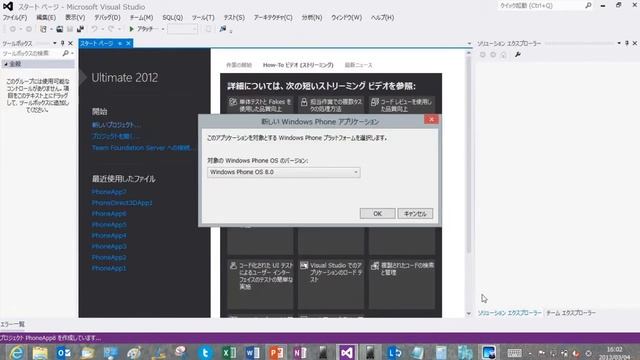The height and width of the screenshot is (360, 640).
Task: Open the ヘルプ(H) menu
Action: click(x=382, y=18)
